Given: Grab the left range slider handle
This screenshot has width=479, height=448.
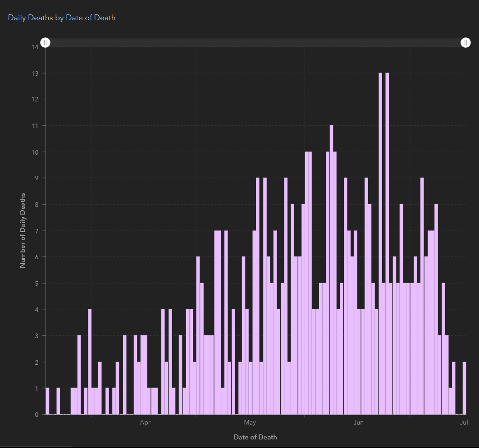Looking at the screenshot, I should (45, 42).
